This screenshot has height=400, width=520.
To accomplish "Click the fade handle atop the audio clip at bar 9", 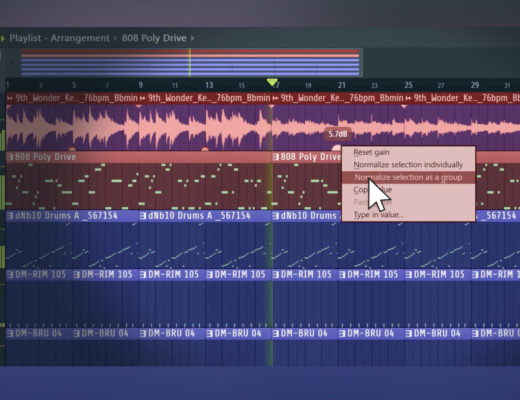I will point(139,106).
